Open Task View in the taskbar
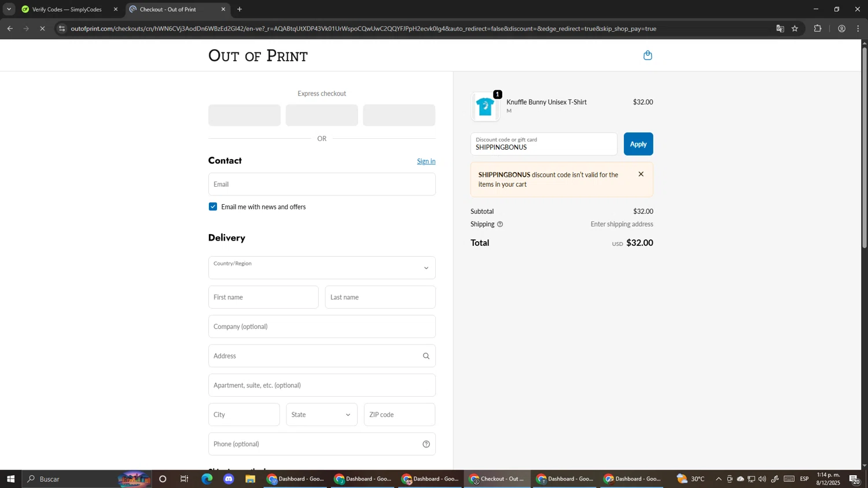 click(185, 479)
